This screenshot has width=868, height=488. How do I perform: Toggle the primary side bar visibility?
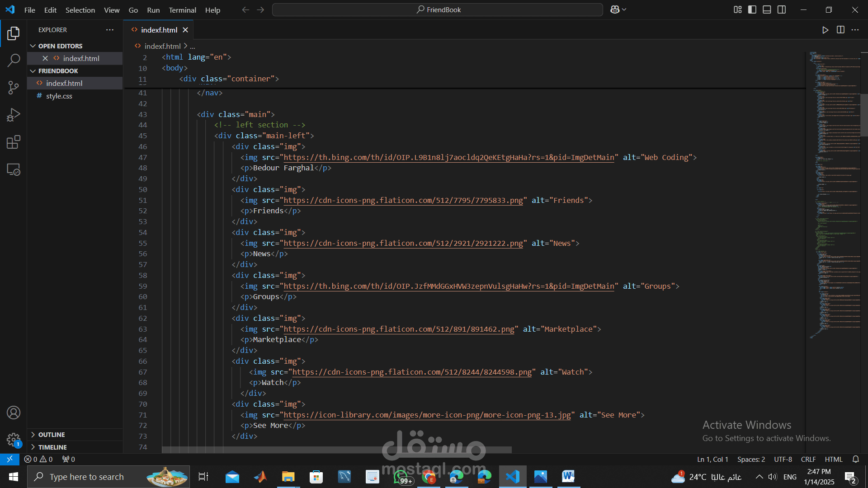click(752, 9)
